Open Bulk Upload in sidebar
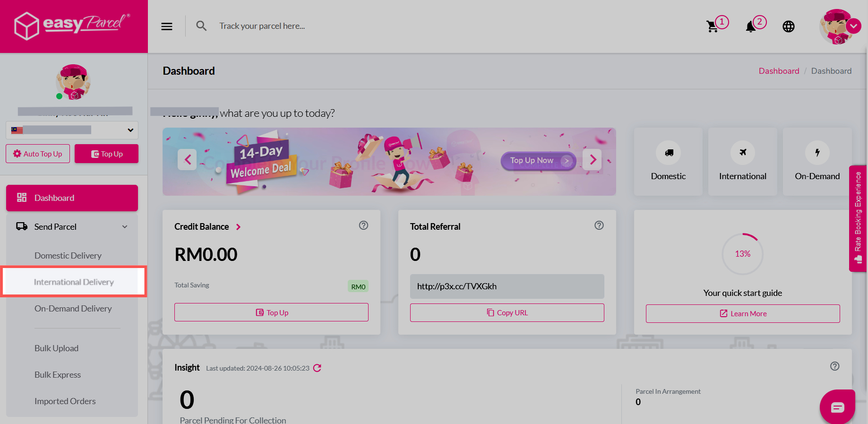Image resolution: width=868 pixels, height=424 pixels. (x=57, y=348)
